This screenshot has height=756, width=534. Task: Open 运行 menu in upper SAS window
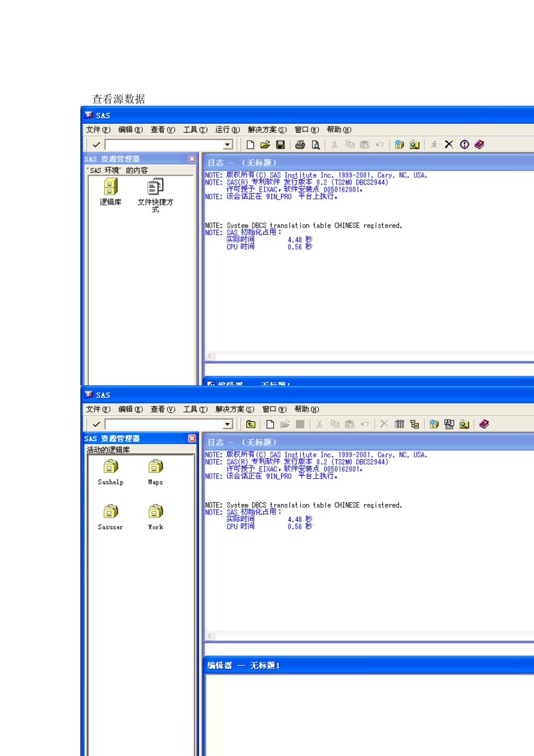click(228, 130)
